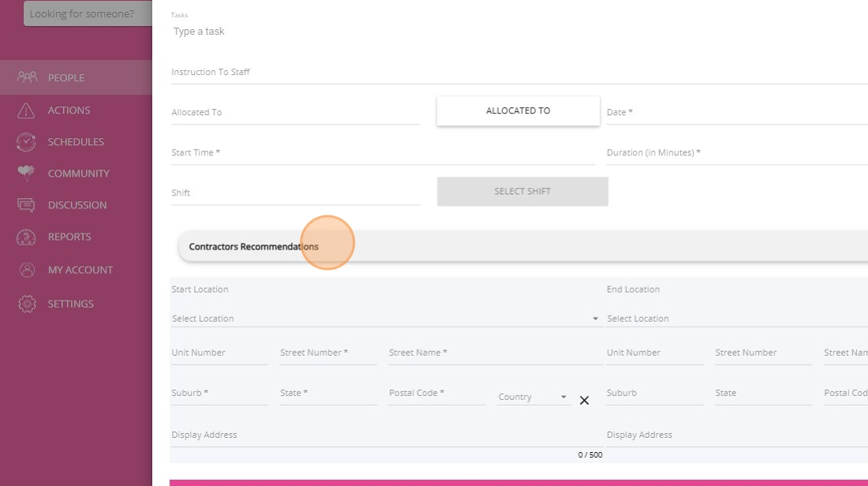Click the Start Time field
The width and height of the screenshot is (868, 486).
[x=382, y=153]
